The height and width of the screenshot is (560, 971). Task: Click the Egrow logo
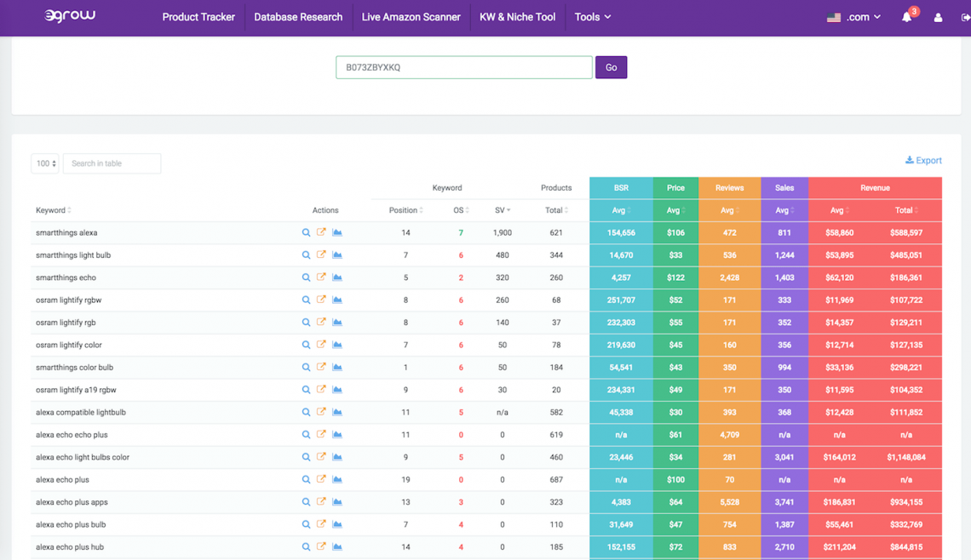tap(70, 15)
